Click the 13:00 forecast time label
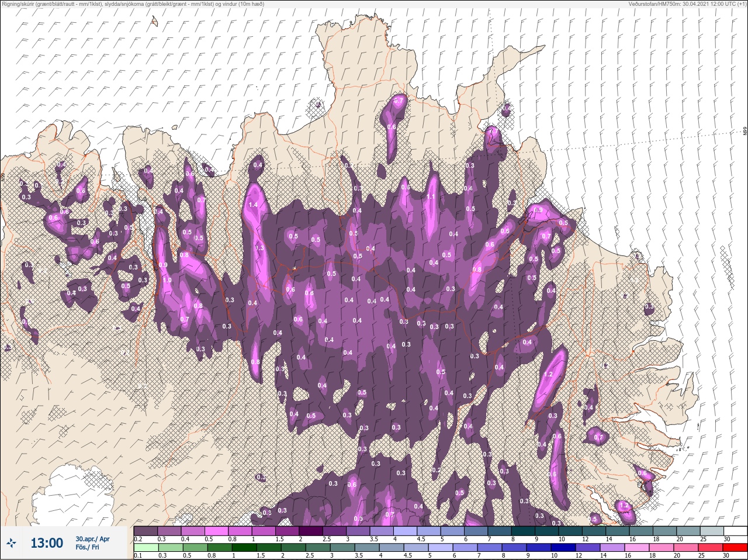748x560 pixels. [x=47, y=543]
